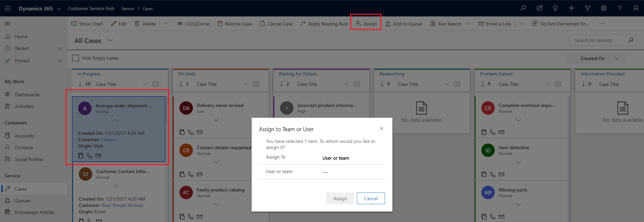The height and width of the screenshot is (222, 644).
Task: Click Cancel button in dialog
Action: 371,199
